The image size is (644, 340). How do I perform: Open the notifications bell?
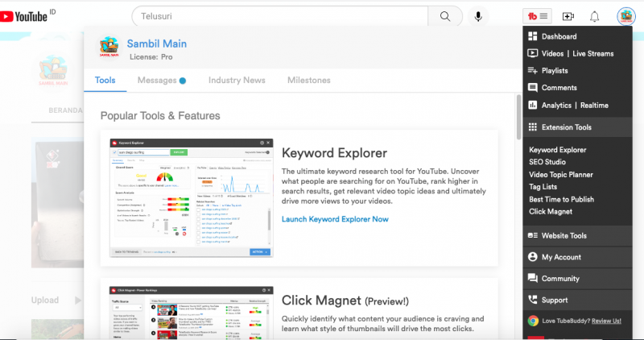[x=595, y=16]
